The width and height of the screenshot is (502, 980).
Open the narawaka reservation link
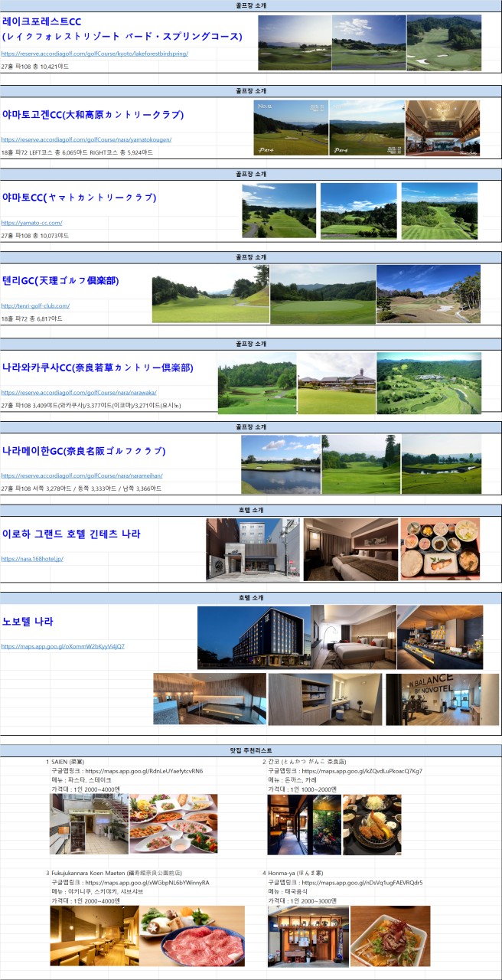[79, 393]
